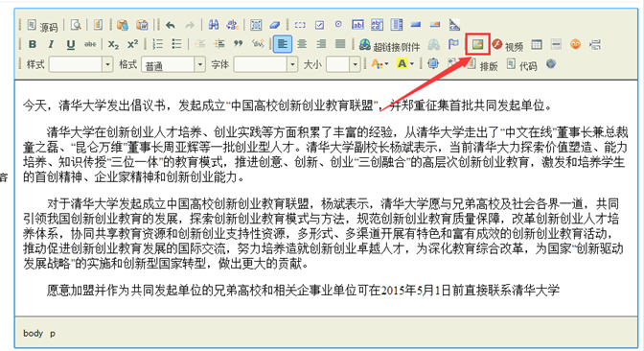Open the 字体 font dropdown
Viewport: 644px width, 351px height.
click(265, 64)
